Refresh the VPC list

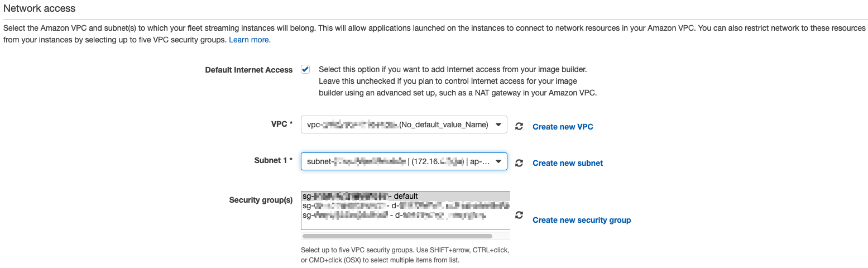click(x=519, y=127)
